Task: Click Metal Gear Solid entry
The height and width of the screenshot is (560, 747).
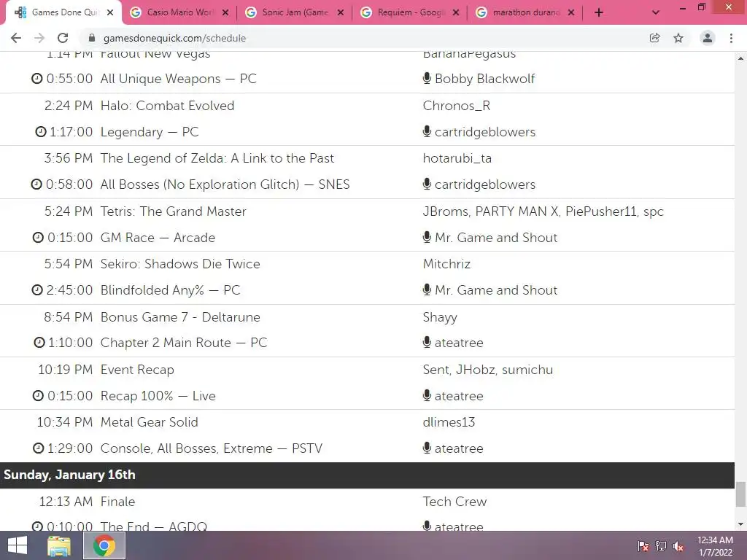Action: point(149,422)
